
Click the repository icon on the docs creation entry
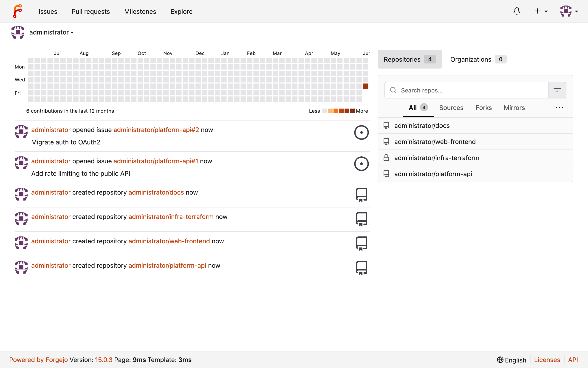pyautogui.click(x=361, y=195)
